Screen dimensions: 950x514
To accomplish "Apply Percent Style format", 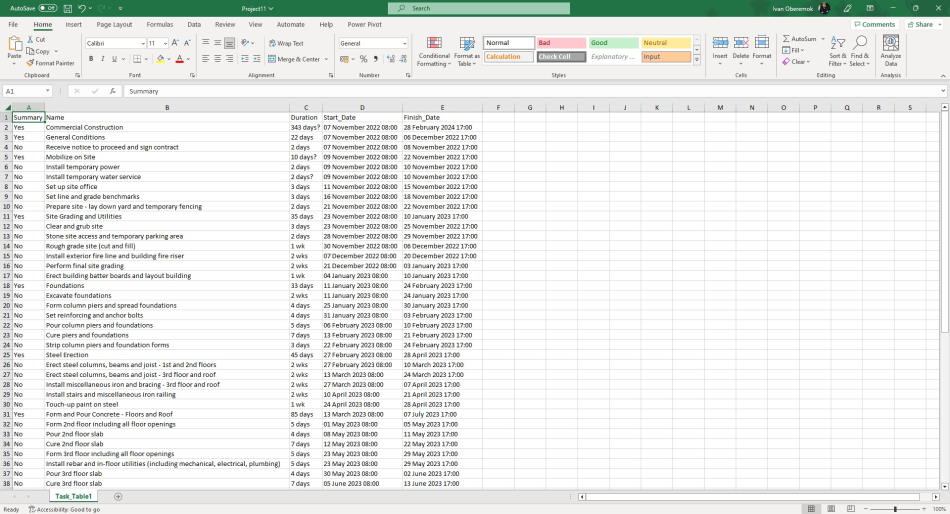I will pyautogui.click(x=364, y=59).
